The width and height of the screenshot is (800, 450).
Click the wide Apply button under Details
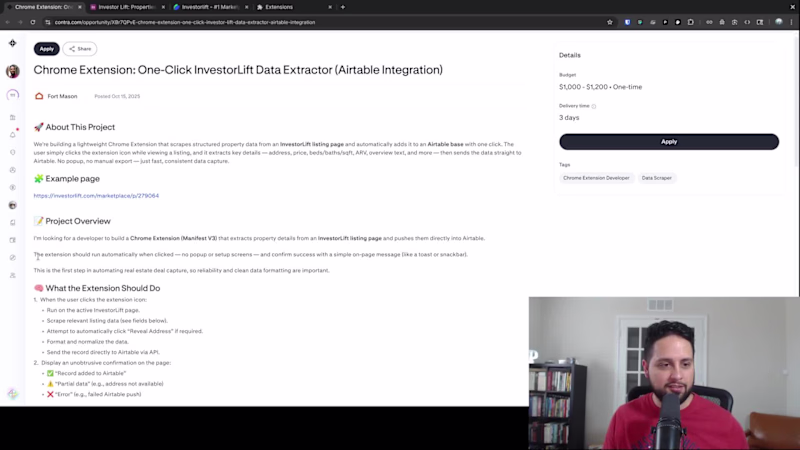(x=669, y=142)
